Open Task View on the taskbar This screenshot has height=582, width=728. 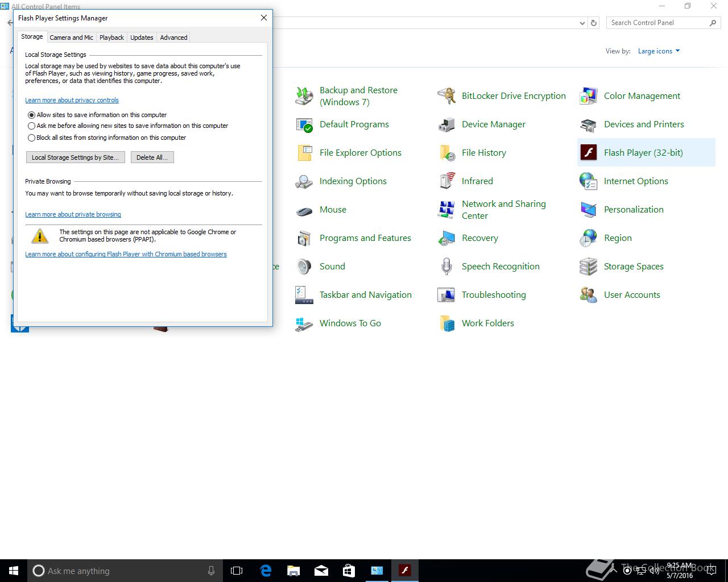(x=237, y=571)
